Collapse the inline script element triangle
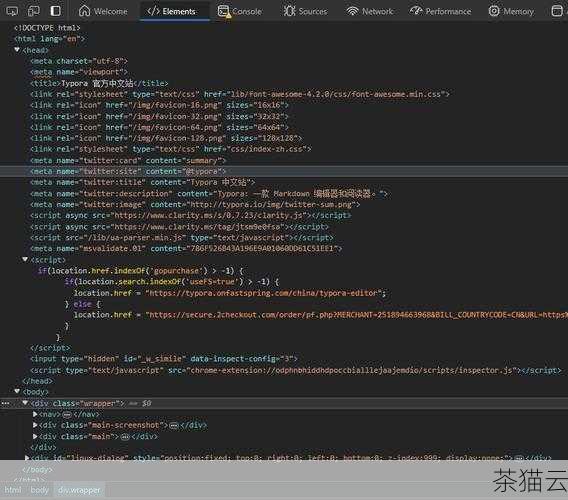 [25, 259]
